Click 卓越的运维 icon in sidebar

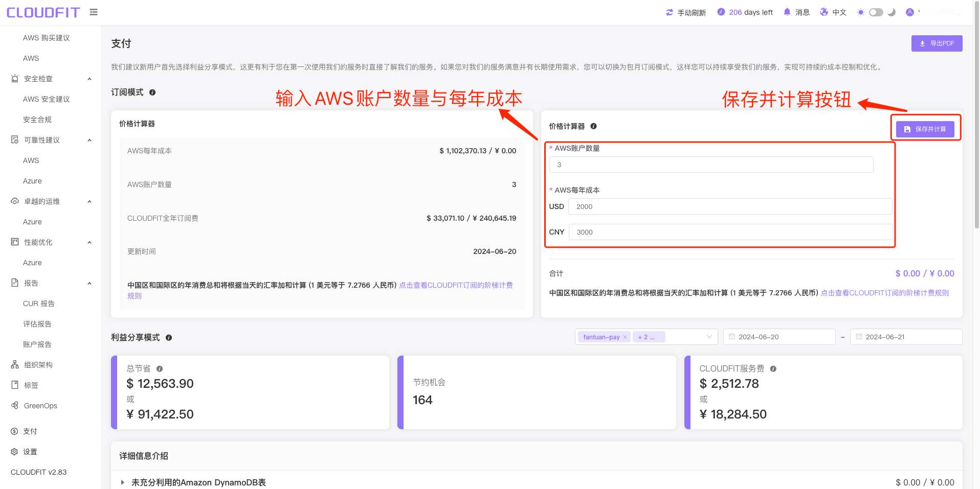15,201
